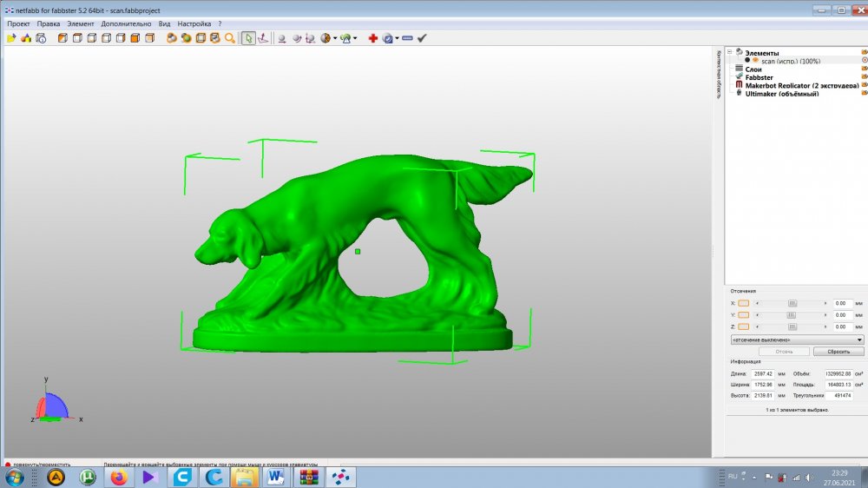Click the sphere with red underline icon

coord(282,38)
